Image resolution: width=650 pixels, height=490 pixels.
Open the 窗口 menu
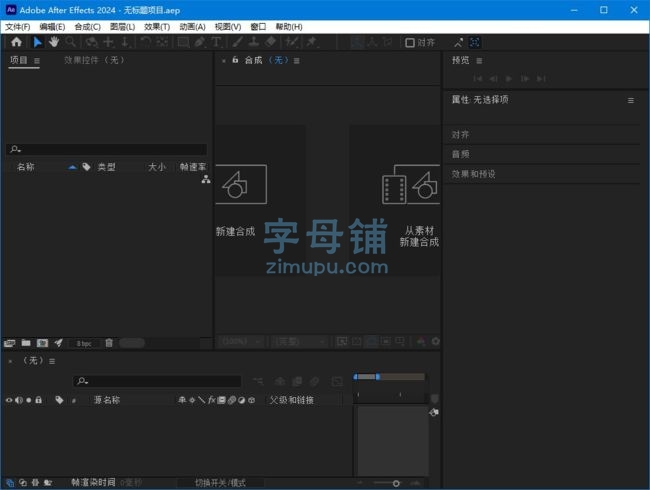258,27
